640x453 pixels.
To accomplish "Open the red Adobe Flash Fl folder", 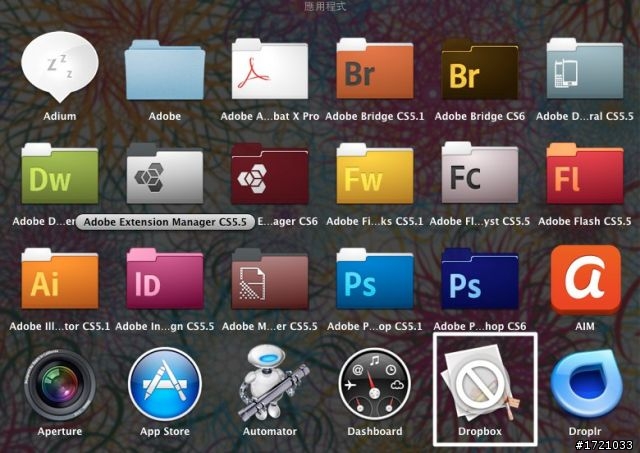I will click(x=585, y=174).
